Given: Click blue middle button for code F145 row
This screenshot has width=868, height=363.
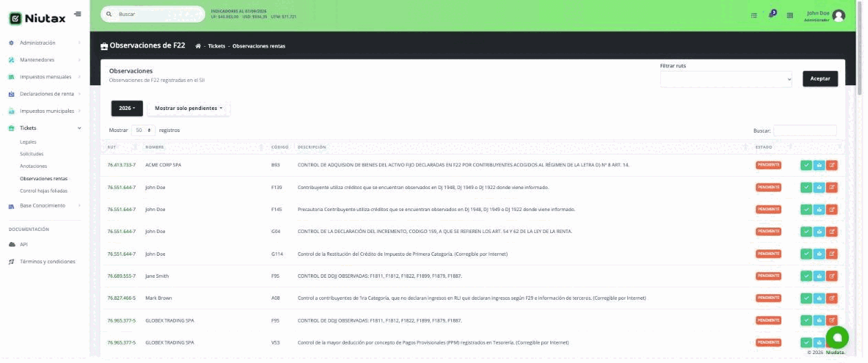Looking at the screenshot, I should point(819,209).
